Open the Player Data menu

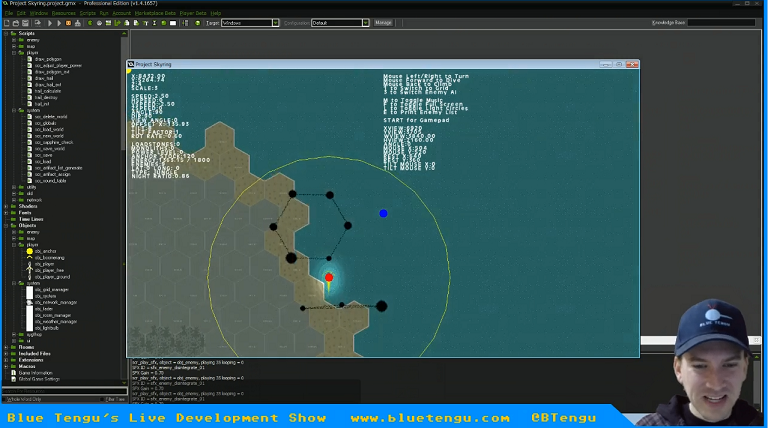[x=193, y=13]
